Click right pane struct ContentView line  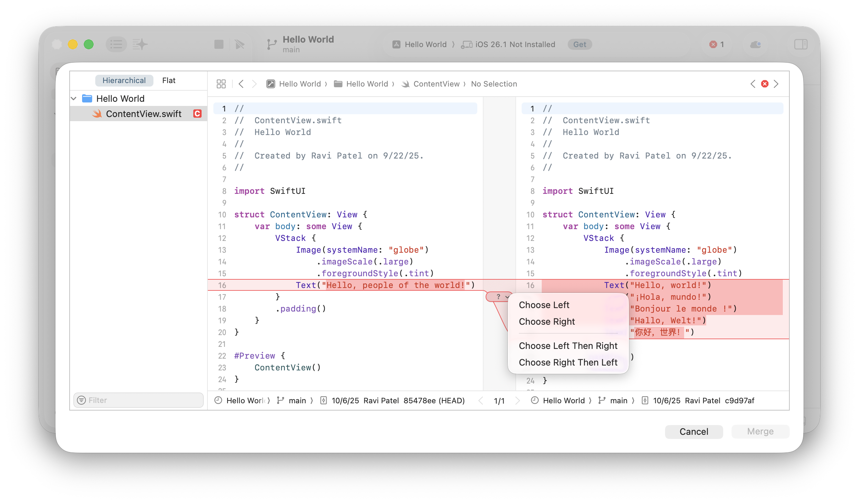[x=609, y=215]
